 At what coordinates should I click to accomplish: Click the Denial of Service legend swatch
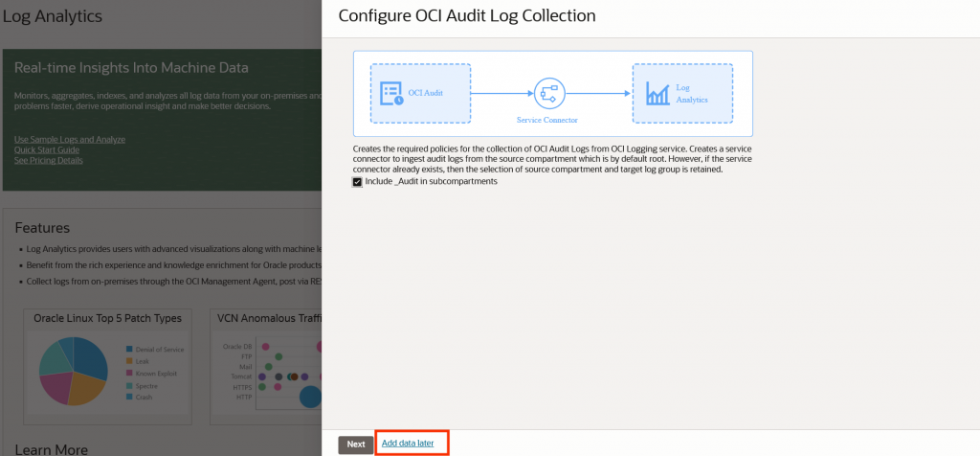click(x=129, y=349)
